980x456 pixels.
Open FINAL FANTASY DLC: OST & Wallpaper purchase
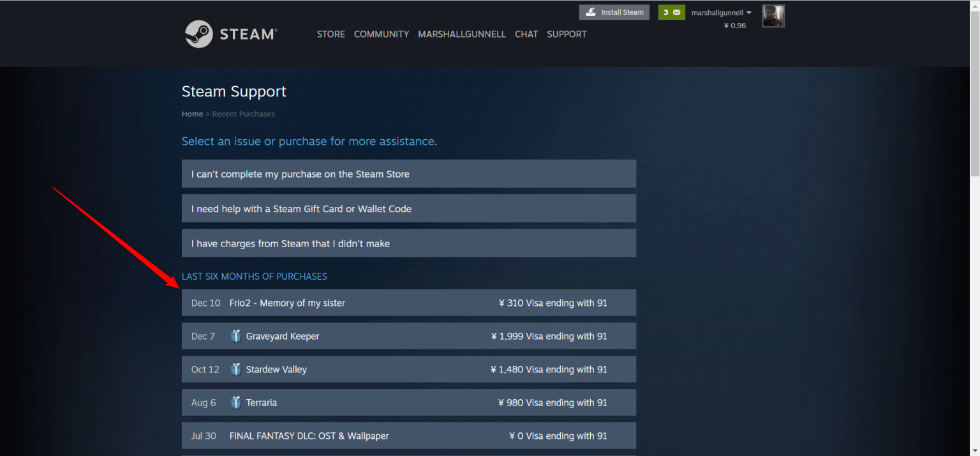click(408, 436)
